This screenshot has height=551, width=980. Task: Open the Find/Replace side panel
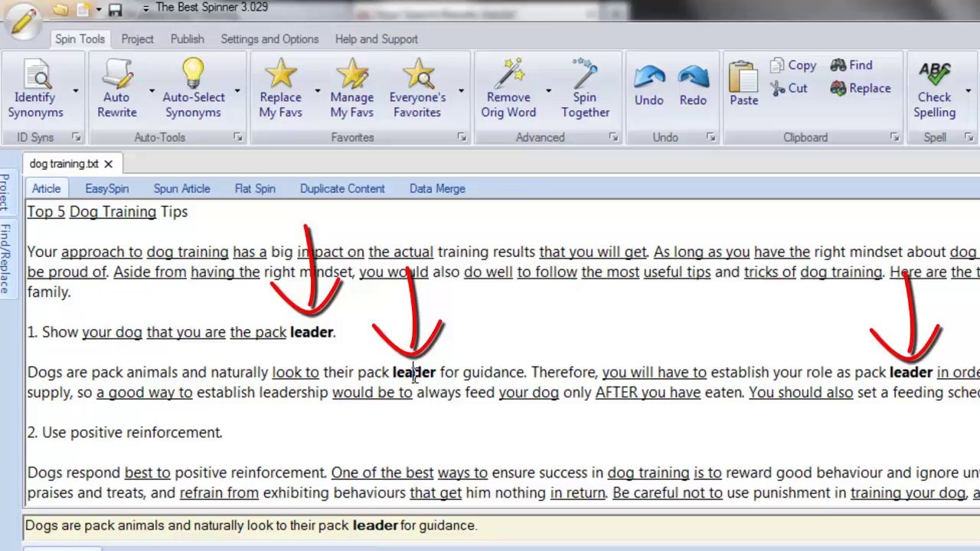click(x=5, y=259)
